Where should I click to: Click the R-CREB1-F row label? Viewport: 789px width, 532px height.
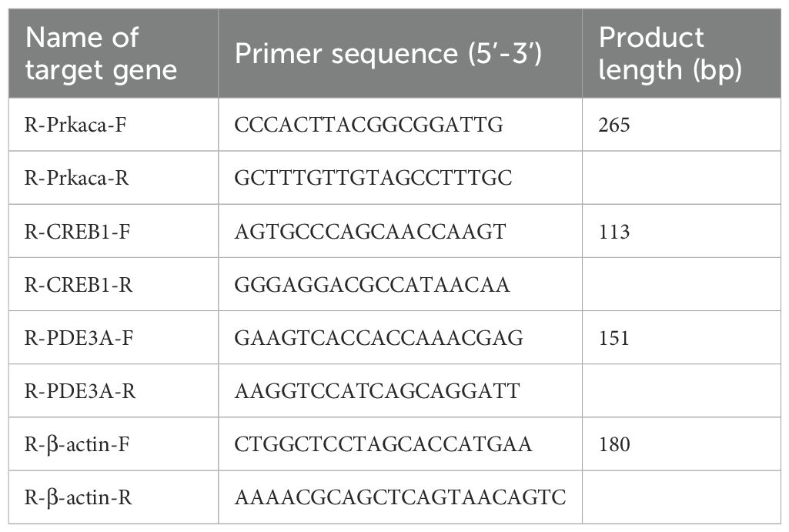click(x=70, y=231)
